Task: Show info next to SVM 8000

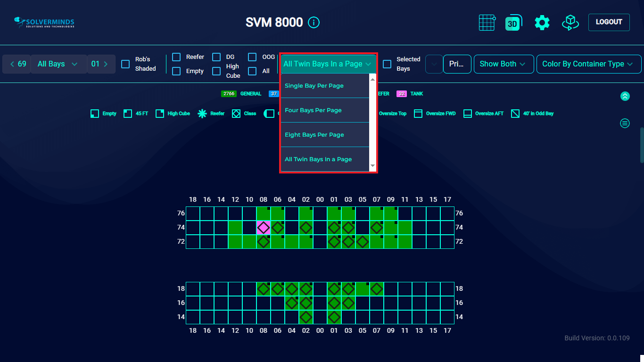Action: (314, 22)
